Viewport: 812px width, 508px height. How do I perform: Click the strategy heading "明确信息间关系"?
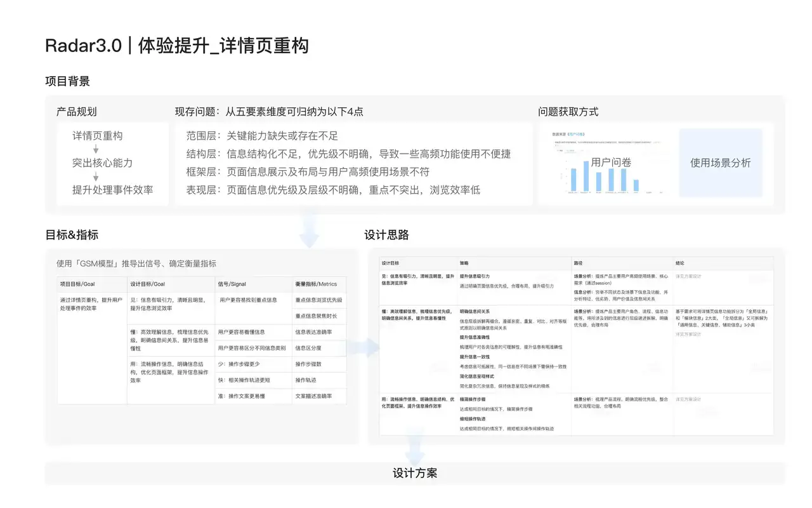(x=475, y=312)
